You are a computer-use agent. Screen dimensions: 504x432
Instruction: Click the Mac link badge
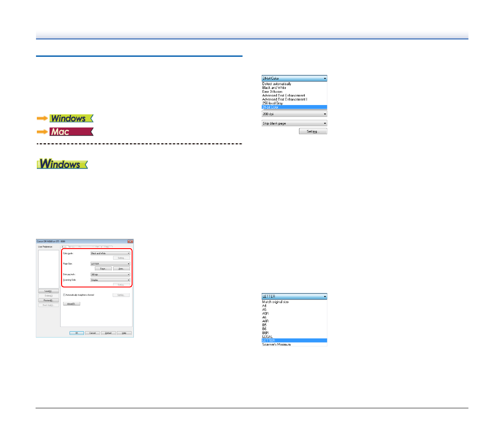[71, 132]
